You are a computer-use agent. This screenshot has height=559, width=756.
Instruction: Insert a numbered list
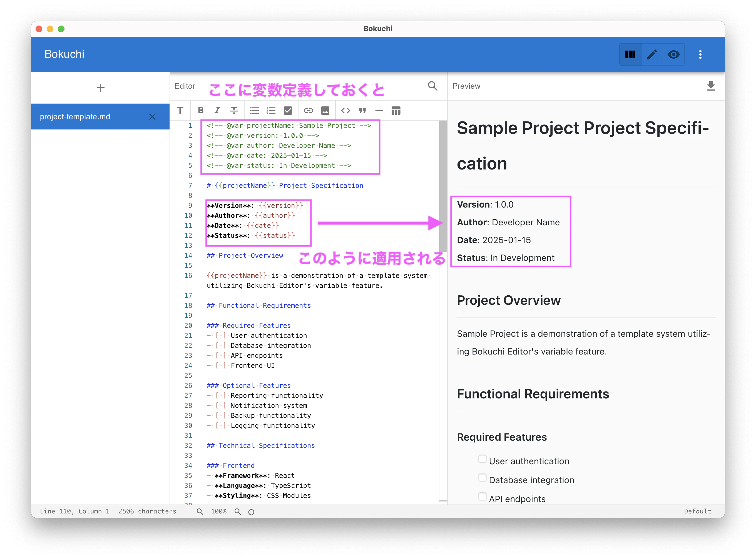click(271, 111)
